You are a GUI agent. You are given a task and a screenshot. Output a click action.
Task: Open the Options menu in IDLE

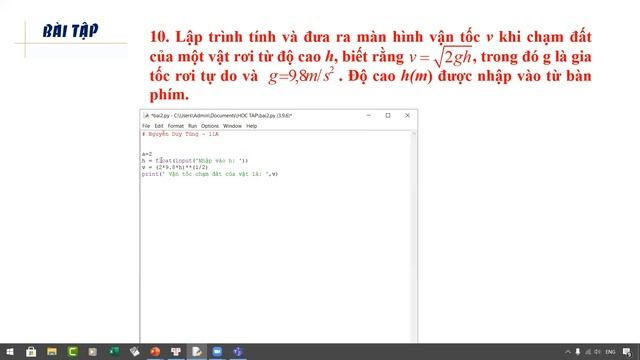210,126
